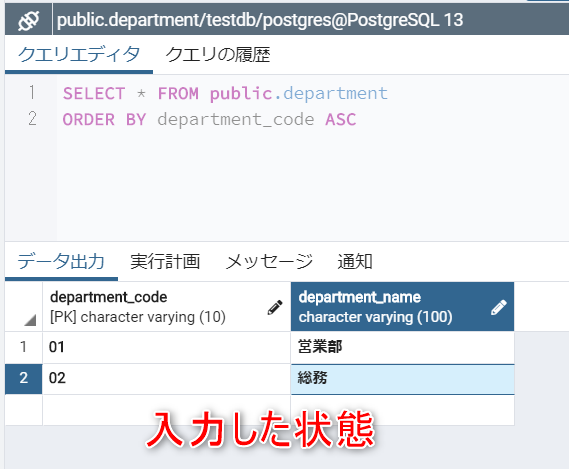Click the department_name column header
Image resolution: width=569 pixels, height=469 pixels.
pyautogui.click(x=402, y=307)
